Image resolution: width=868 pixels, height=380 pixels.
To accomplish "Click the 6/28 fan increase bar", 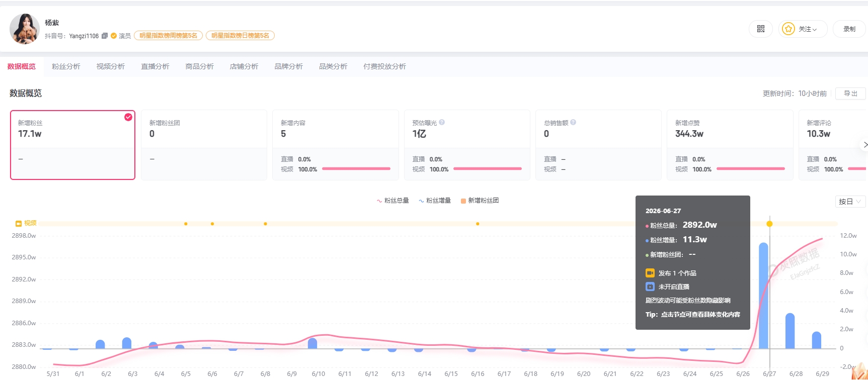I will [x=790, y=331].
